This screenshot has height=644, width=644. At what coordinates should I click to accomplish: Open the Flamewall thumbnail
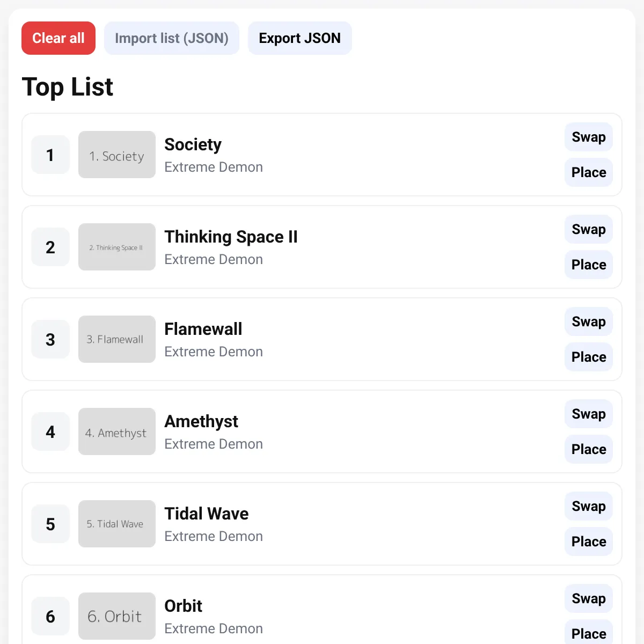tap(117, 339)
